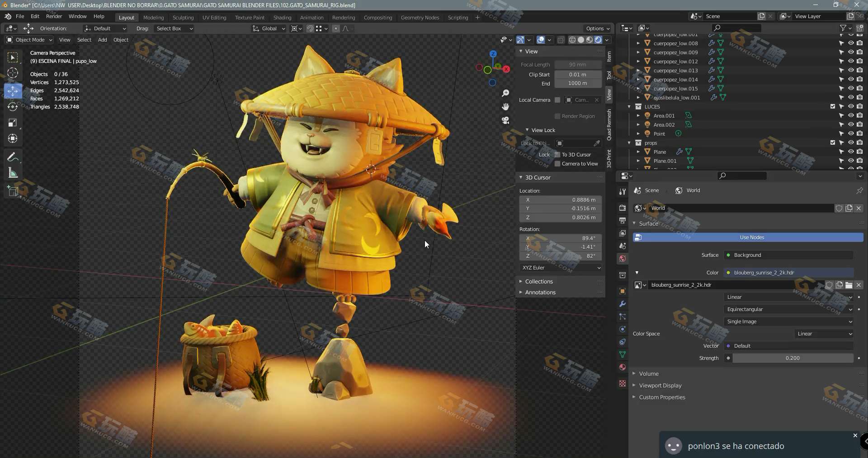
Task: Open the Item sidebar tab
Action: click(609, 56)
